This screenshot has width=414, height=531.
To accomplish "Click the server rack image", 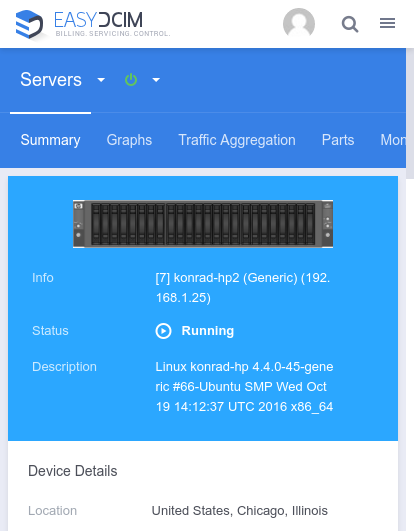I will click(203, 224).
